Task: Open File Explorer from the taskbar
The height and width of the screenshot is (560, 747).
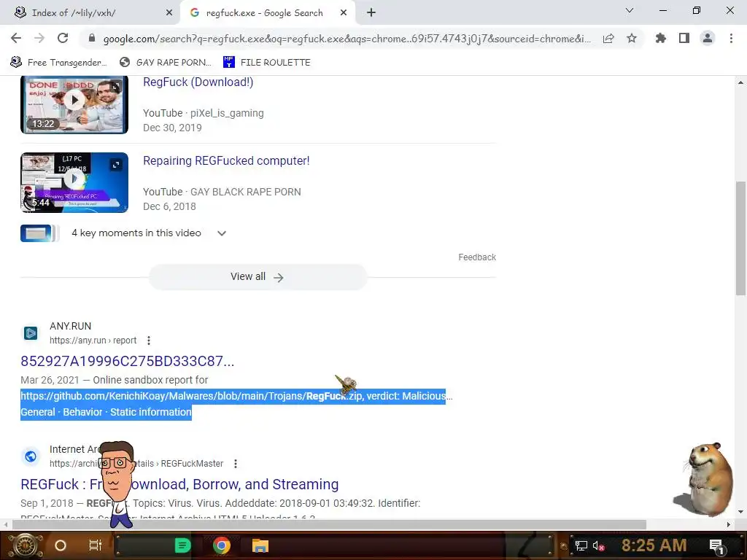Action: point(260,545)
